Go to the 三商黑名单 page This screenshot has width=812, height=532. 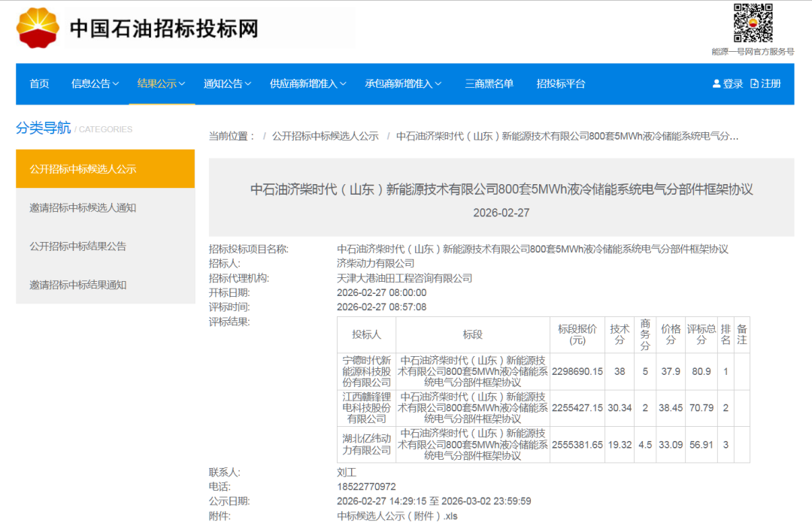[489, 83]
